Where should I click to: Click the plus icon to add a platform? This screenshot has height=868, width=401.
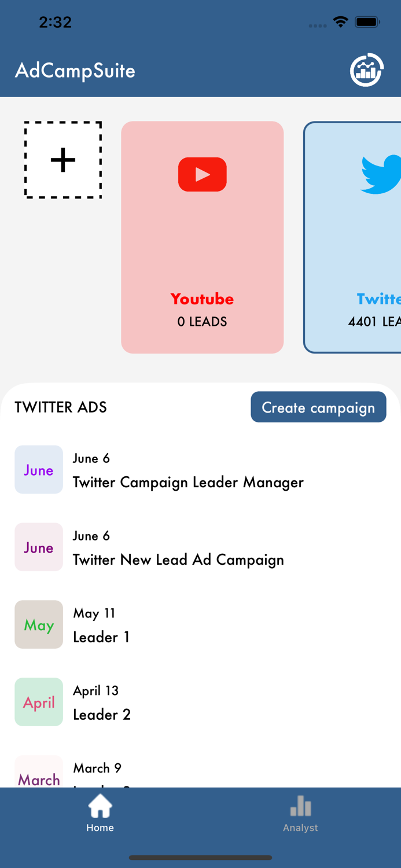click(x=62, y=160)
